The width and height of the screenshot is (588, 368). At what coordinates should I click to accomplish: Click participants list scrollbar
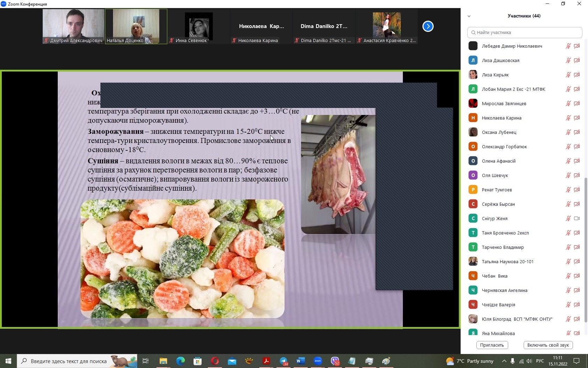[x=586, y=250]
